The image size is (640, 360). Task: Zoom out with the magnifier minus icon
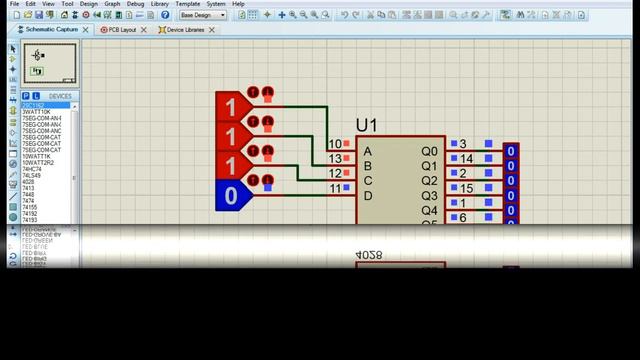303,15
